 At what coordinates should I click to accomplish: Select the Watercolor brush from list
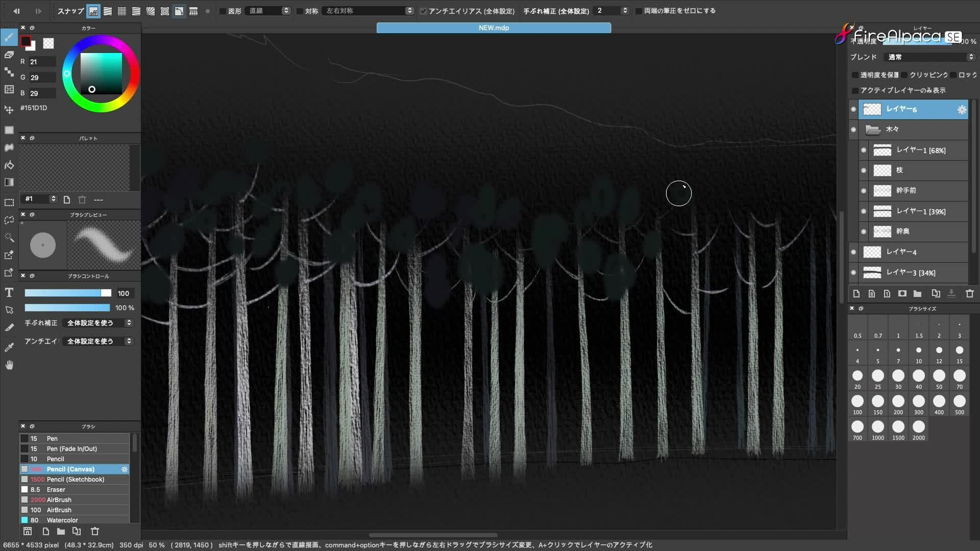[62, 520]
